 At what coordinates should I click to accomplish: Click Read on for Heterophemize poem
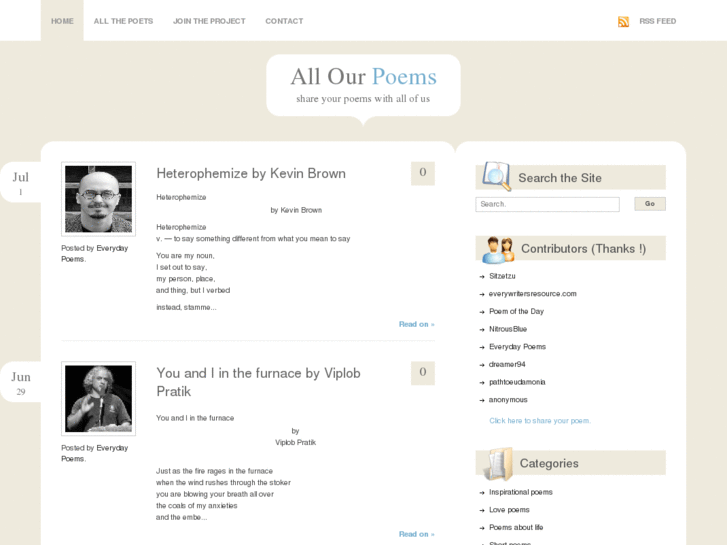(416, 324)
